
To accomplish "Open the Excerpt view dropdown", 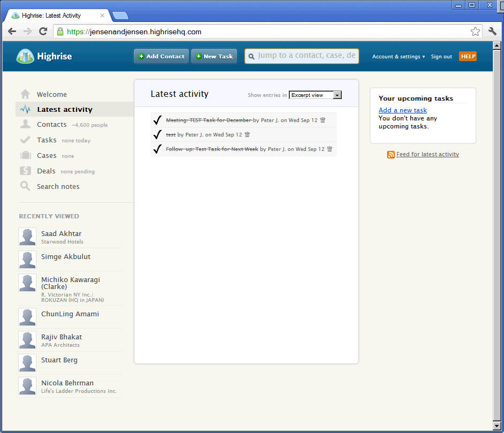I will pos(315,95).
